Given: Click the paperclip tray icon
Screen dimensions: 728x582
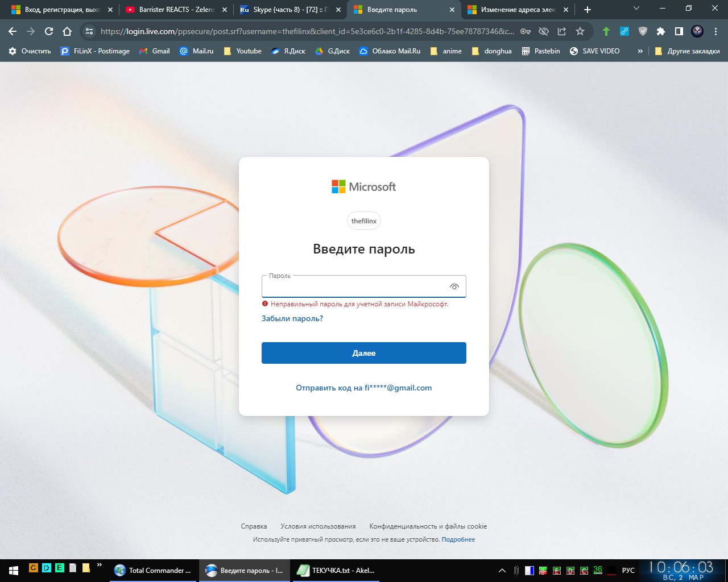Looking at the screenshot, I should [x=516, y=570].
